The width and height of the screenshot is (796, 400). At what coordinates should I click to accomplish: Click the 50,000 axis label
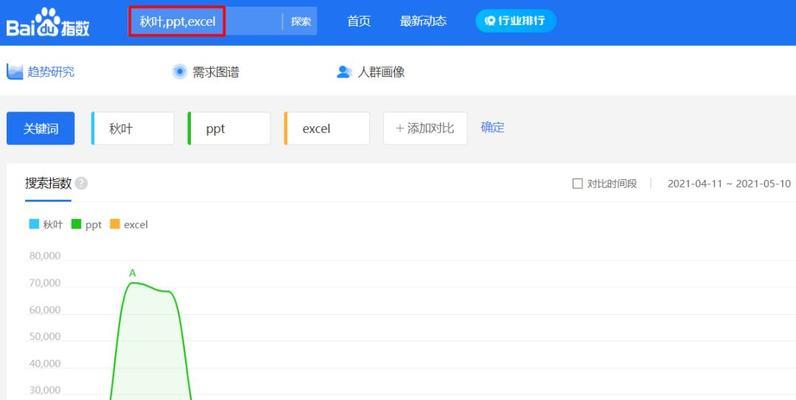coord(45,337)
